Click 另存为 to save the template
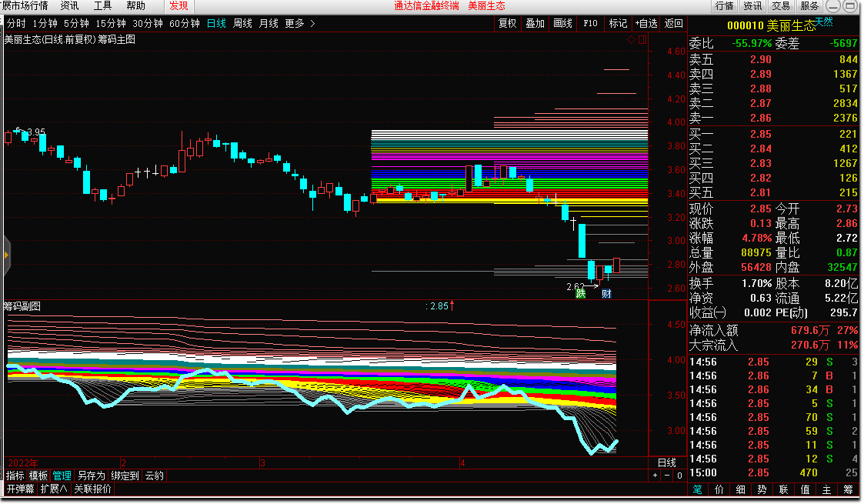 [x=91, y=476]
